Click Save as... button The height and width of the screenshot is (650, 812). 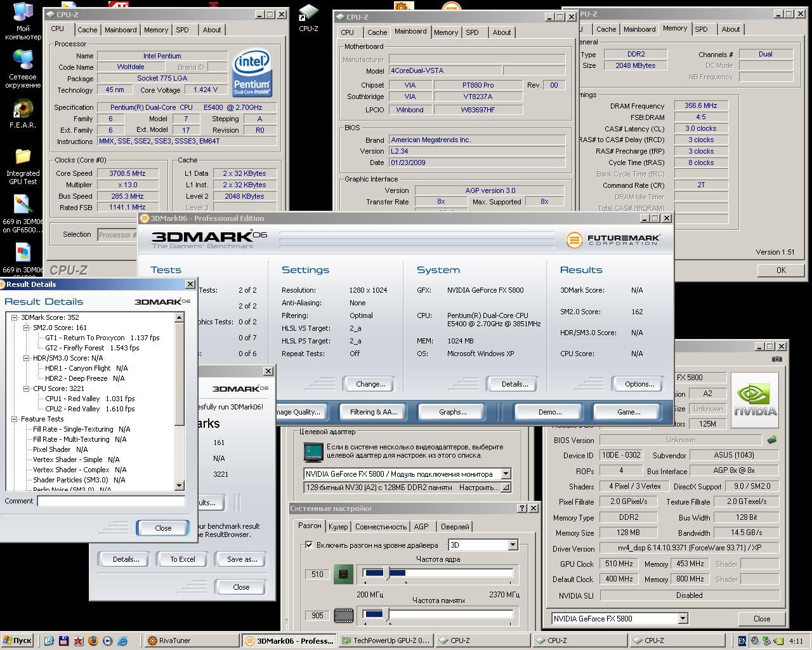click(x=242, y=559)
